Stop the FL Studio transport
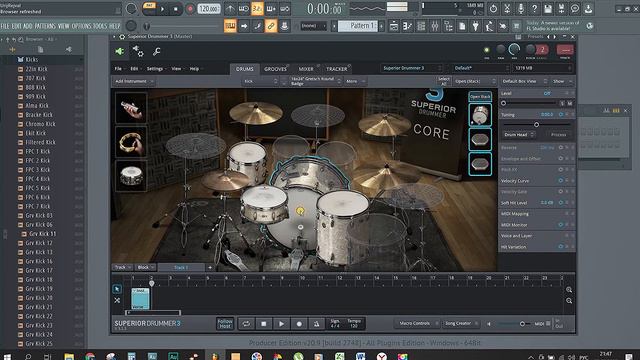 (176, 9)
